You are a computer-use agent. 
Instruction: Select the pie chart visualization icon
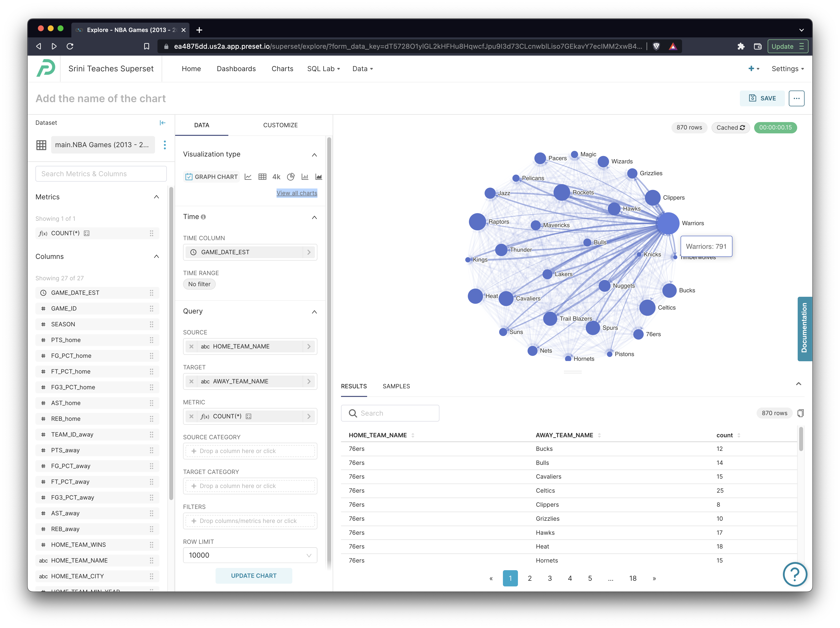click(x=291, y=177)
